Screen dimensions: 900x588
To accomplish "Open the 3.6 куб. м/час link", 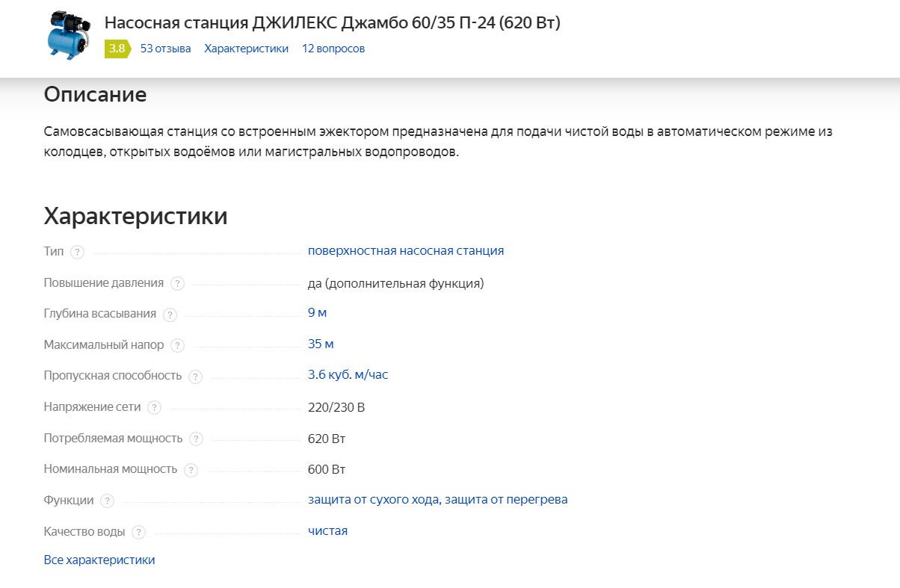I will [x=348, y=375].
